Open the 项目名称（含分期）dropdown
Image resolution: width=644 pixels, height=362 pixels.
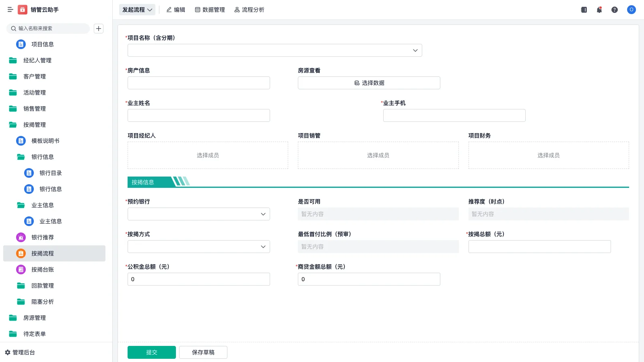point(415,50)
